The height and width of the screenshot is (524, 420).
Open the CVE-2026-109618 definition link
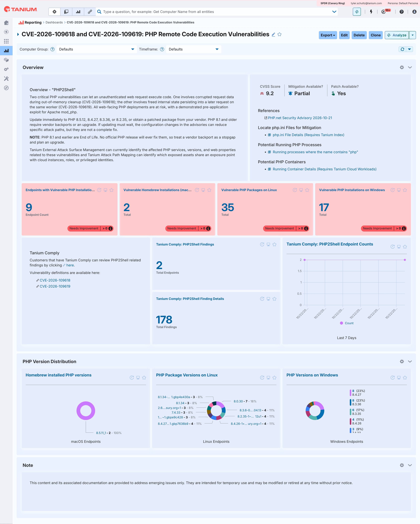pyautogui.click(x=55, y=280)
